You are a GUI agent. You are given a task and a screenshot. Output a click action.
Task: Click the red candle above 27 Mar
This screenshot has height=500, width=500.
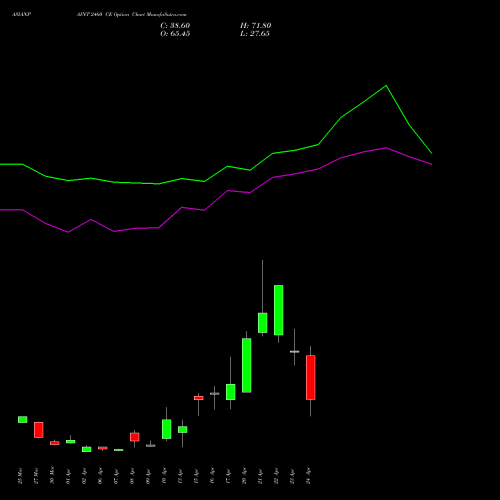pos(39,430)
